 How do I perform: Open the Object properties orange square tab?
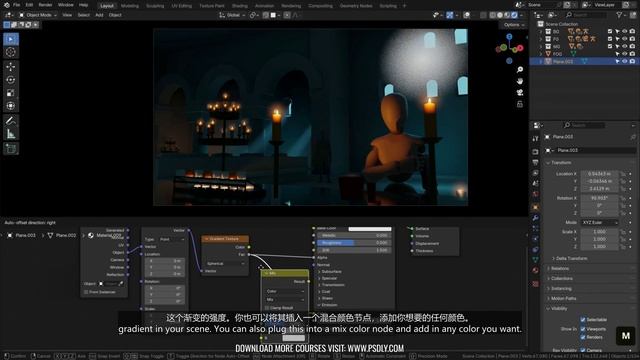pos(536,207)
